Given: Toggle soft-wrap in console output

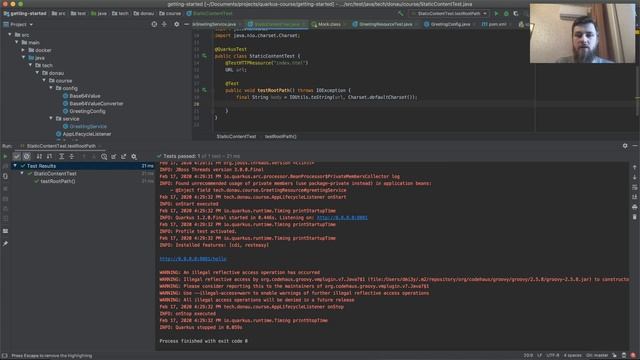Looking at the screenshot, I should click(x=635, y=187).
